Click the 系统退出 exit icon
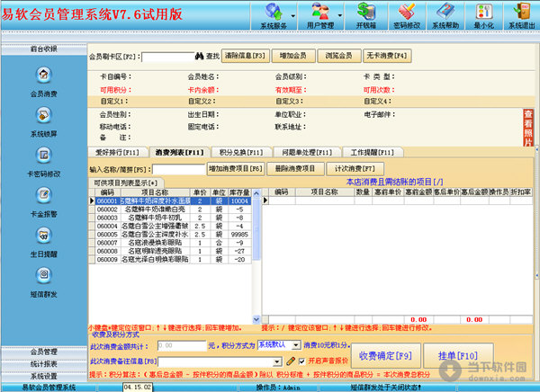The image size is (540, 392). point(522,16)
